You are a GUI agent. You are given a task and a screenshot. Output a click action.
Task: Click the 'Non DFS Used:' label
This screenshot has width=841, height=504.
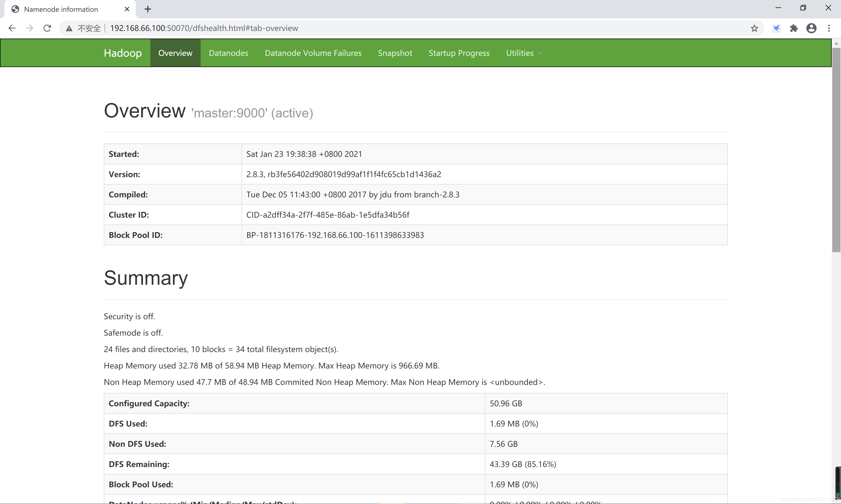(137, 444)
